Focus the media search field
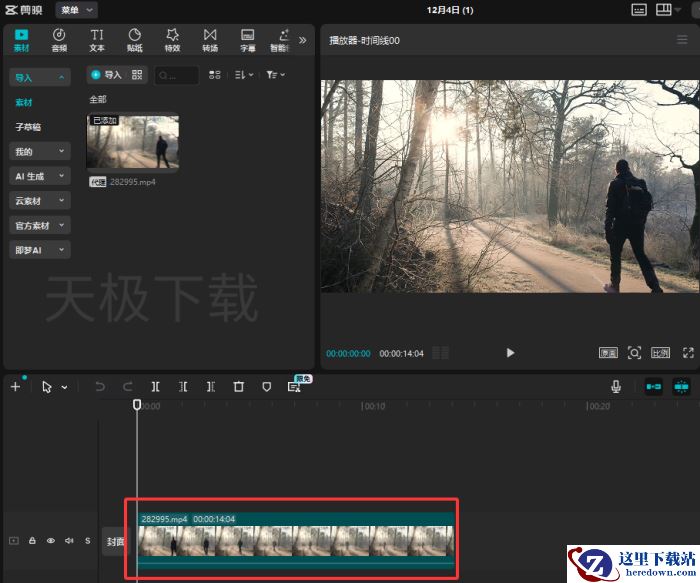 (176, 75)
